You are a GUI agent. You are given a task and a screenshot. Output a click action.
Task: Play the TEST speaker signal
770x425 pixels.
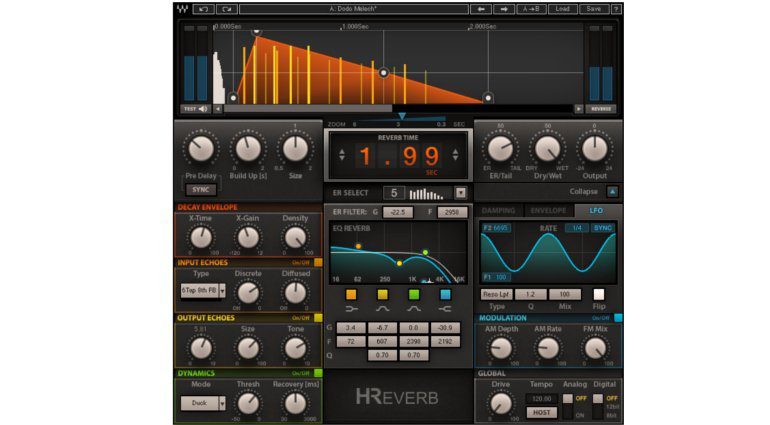(x=195, y=109)
